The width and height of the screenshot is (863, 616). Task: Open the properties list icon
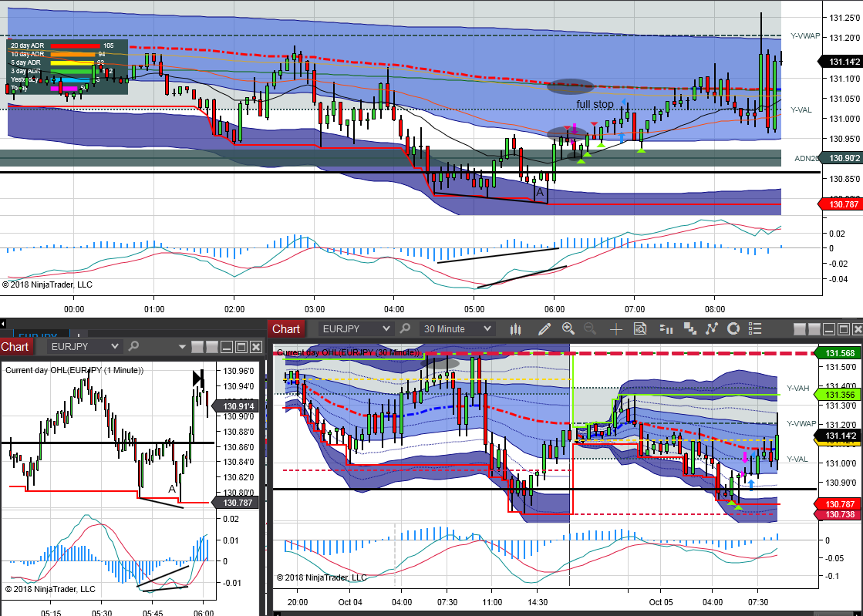pos(755,329)
